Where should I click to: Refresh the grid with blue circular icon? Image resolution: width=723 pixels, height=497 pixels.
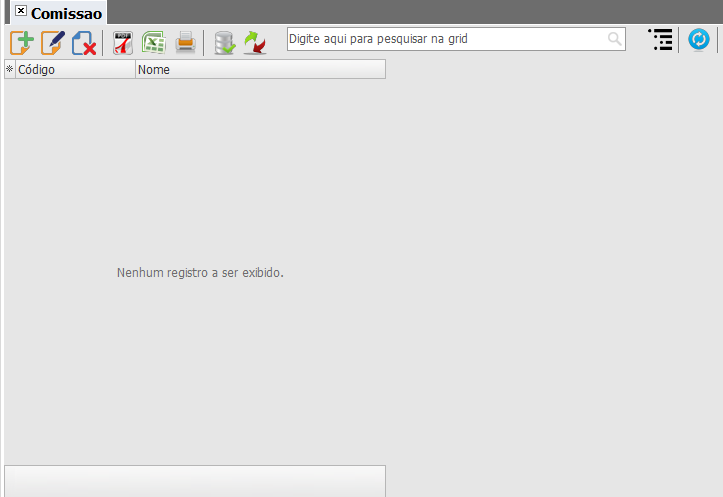click(x=699, y=40)
